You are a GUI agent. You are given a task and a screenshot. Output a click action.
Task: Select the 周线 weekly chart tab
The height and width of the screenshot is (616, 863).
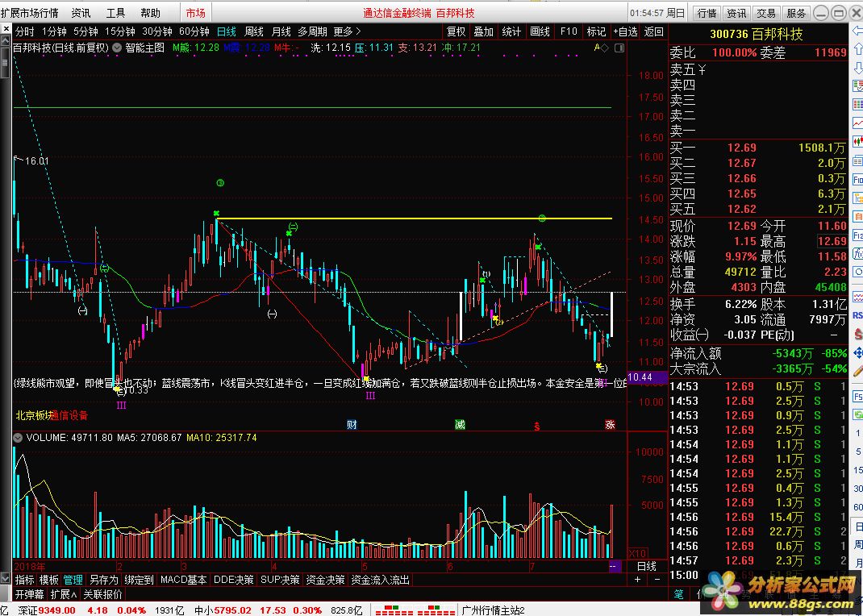coord(254,31)
